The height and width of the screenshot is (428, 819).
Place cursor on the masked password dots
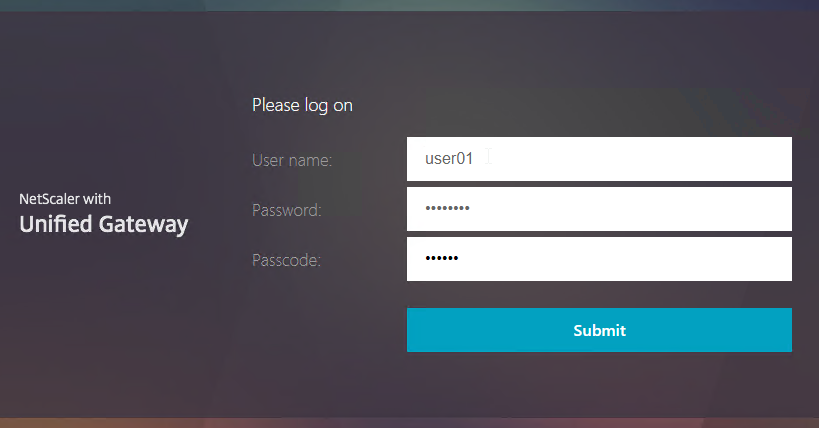click(447, 208)
